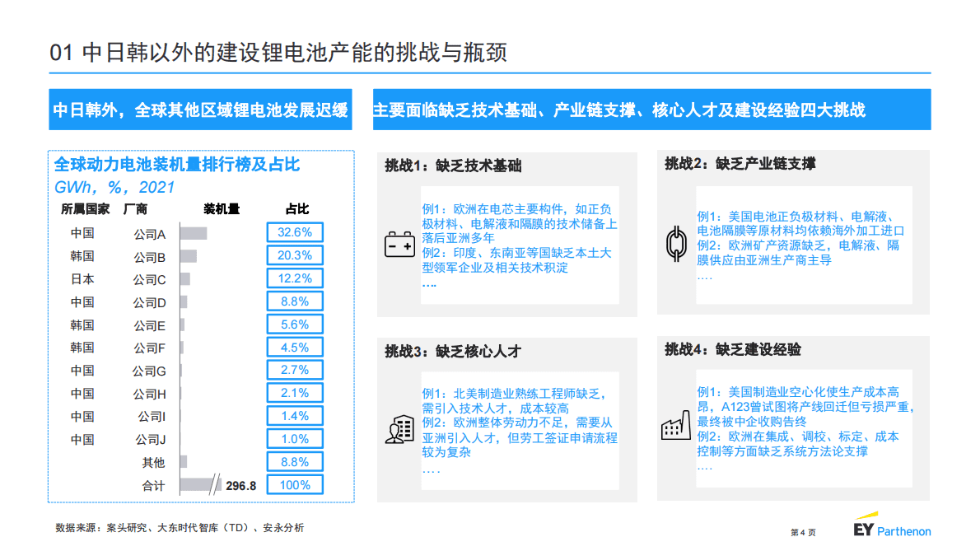
Task: Click the 100% box on the 合计 row
Action: coord(294,484)
